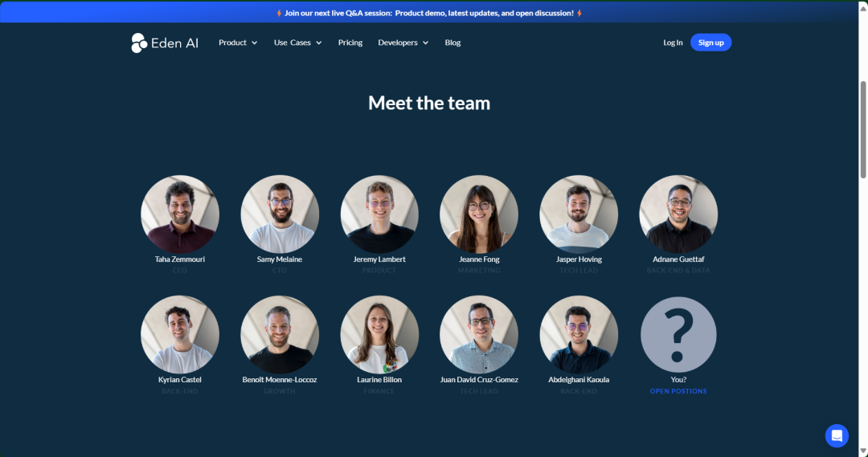Viewport: 868px width, 457px height.
Task: Select Jasper Hoving's profile photo
Action: [x=579, y=214]
